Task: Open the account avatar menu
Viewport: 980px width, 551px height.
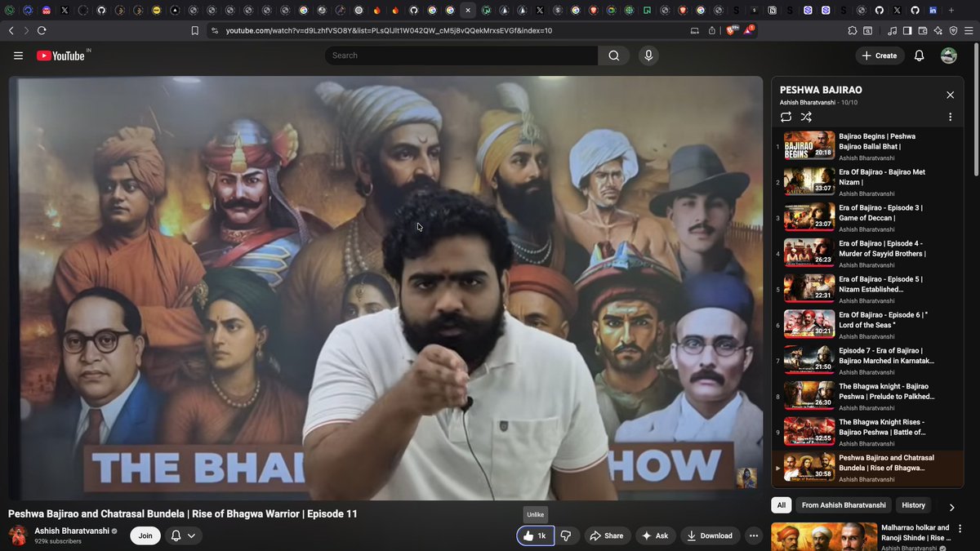Action: tap(949, 56)
